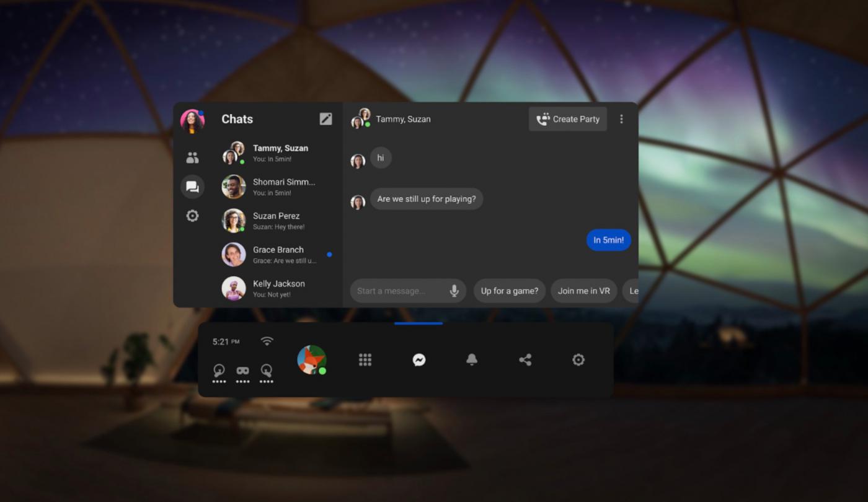Open the People tab icon
This screenshot has height=502, width=868.
(192, 158)
